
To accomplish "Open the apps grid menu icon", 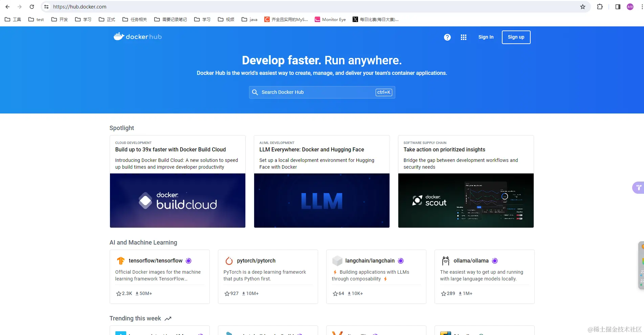I will (x=464, y=37).
